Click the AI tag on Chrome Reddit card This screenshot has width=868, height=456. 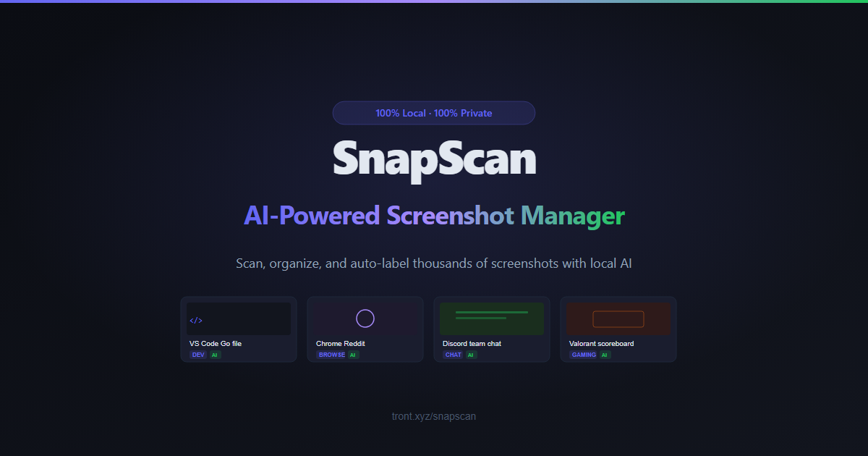[353, 355]
